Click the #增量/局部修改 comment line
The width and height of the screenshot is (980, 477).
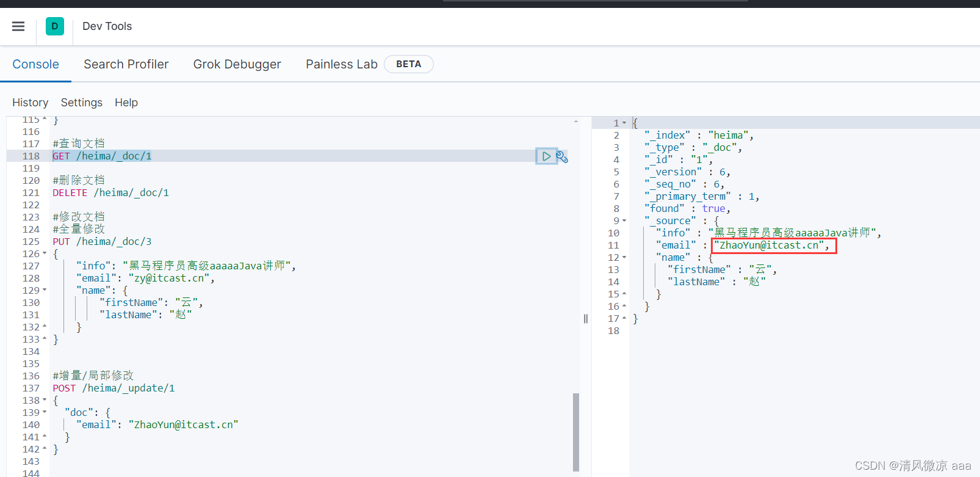click(93, 376)
